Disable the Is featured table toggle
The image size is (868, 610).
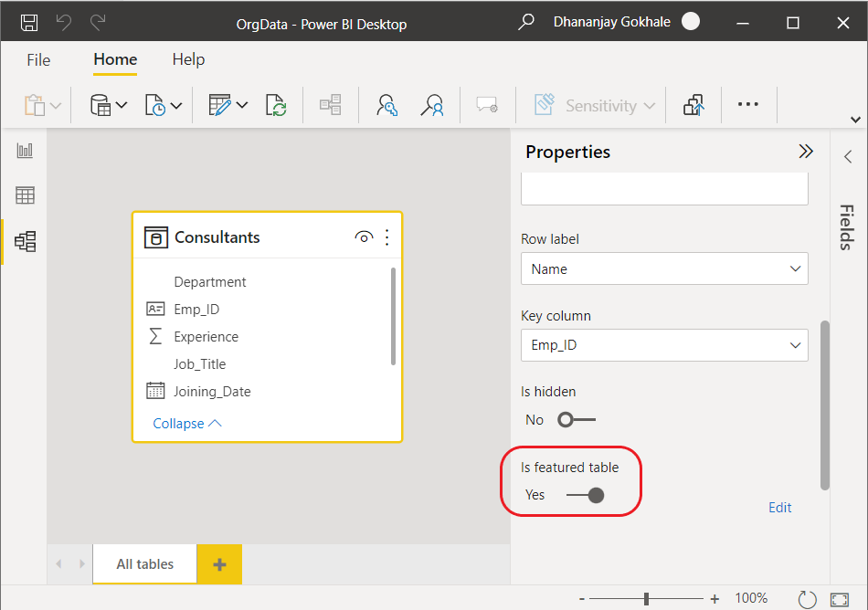(586, 496)
